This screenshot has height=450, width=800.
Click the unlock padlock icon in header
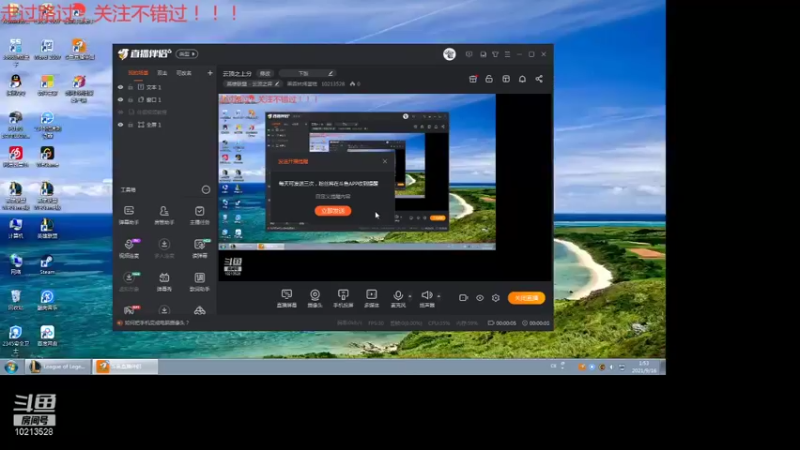pyautogui.click(x=489, y=79)
